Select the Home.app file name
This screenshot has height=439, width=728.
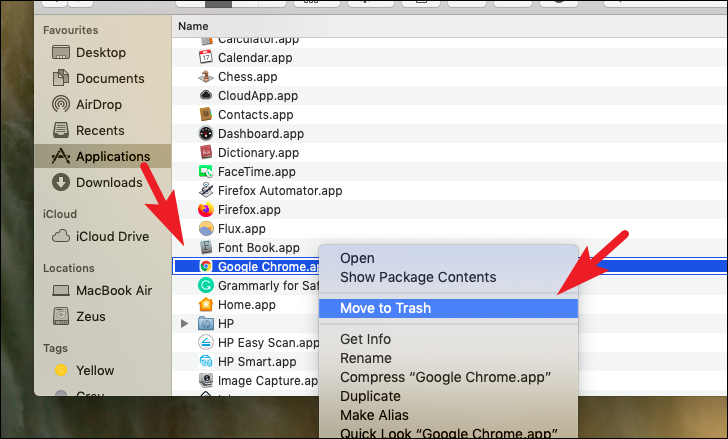[x=247, y=305]
